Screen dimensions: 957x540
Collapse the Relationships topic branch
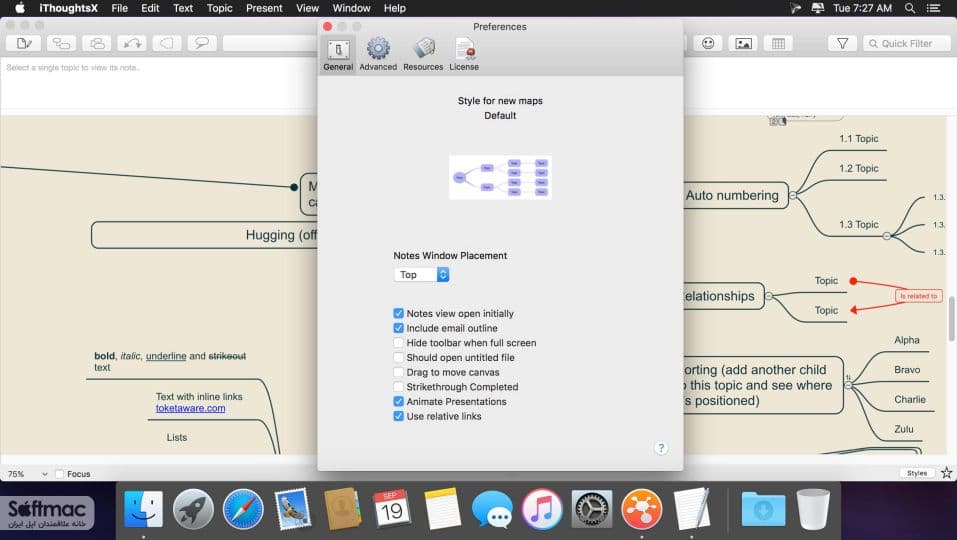769,296
